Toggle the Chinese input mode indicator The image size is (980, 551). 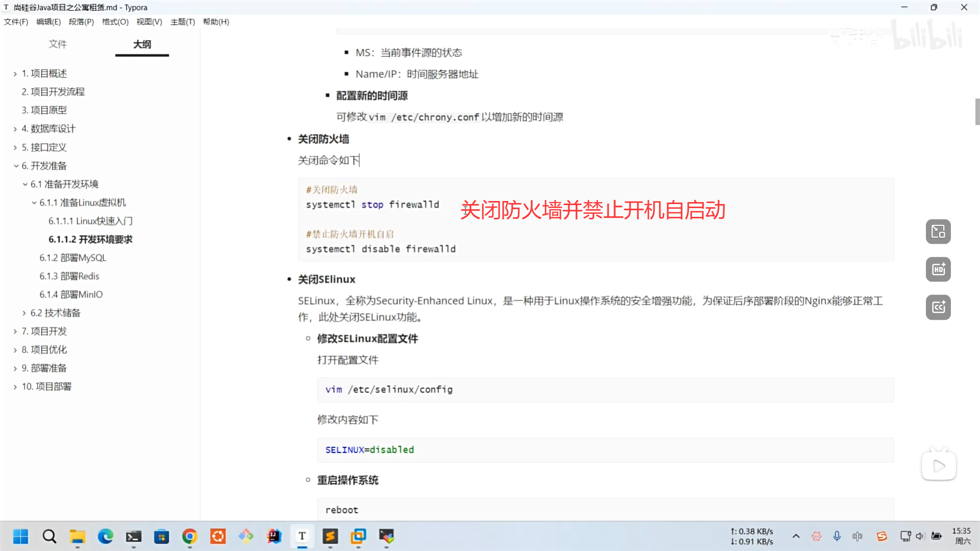pyautogui.click(x=857, y=536)
